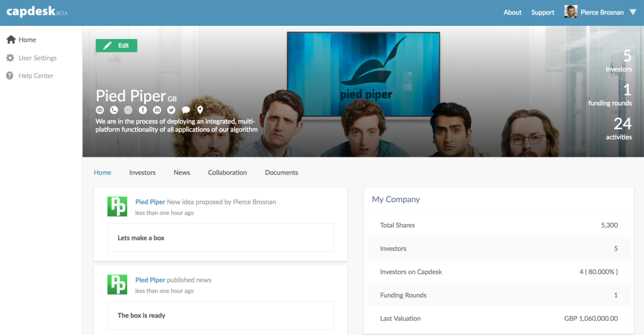Click the phone icon under Pied Piper

[114, 110]
